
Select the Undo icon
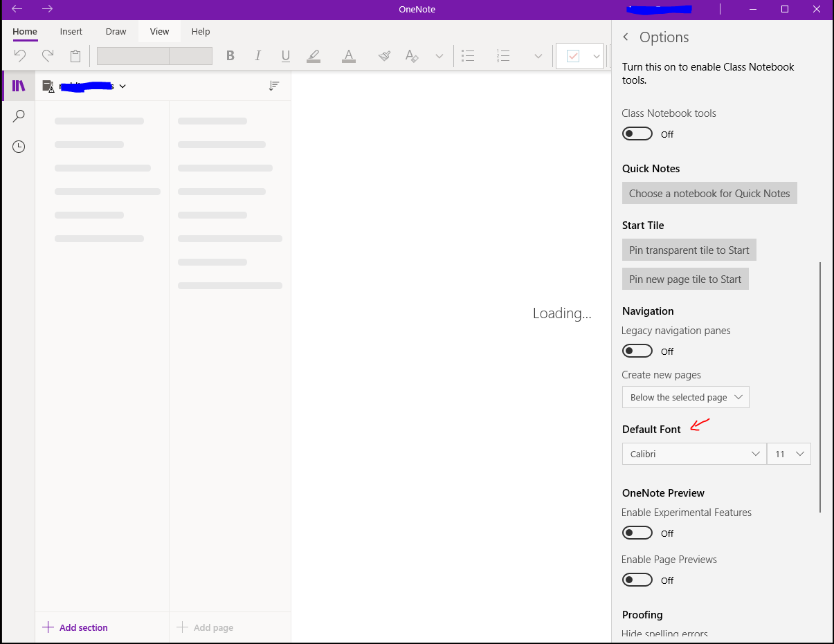click(x=19, y=55)
